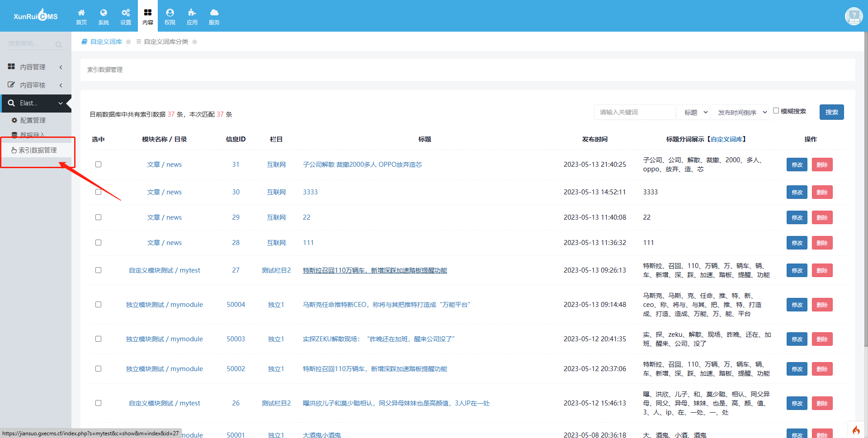Click 删除 for the 3333 row
The image size is (868, 438).
pos(822,192)
